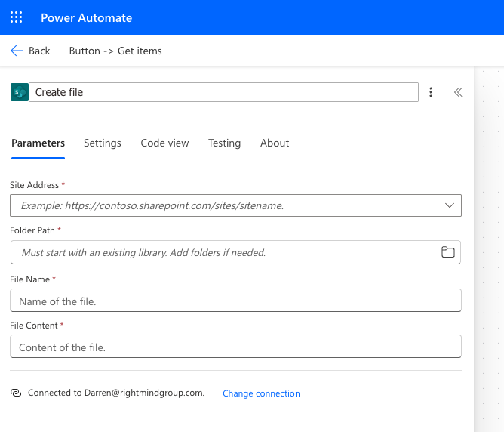Switch to the Parameters tab
The width and height of the screenshot is (504, 432).
[x=38, y=143]
